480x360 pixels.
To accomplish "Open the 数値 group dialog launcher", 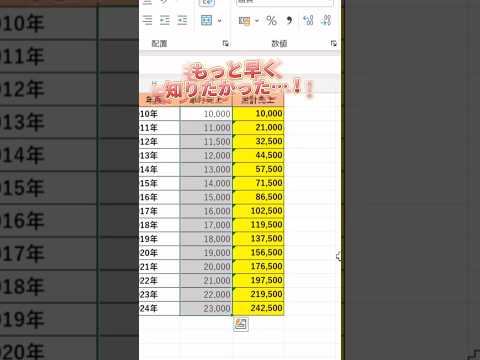I will [x=333, y=43].
